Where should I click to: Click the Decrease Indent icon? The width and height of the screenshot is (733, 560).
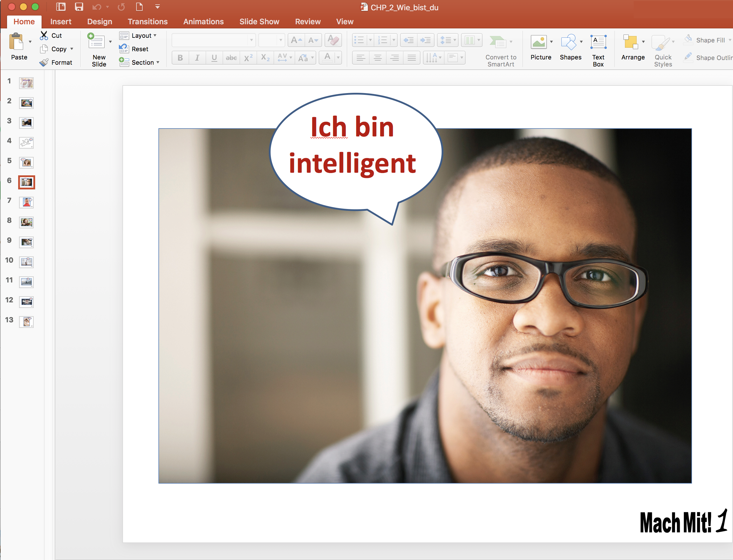(409, 40)
